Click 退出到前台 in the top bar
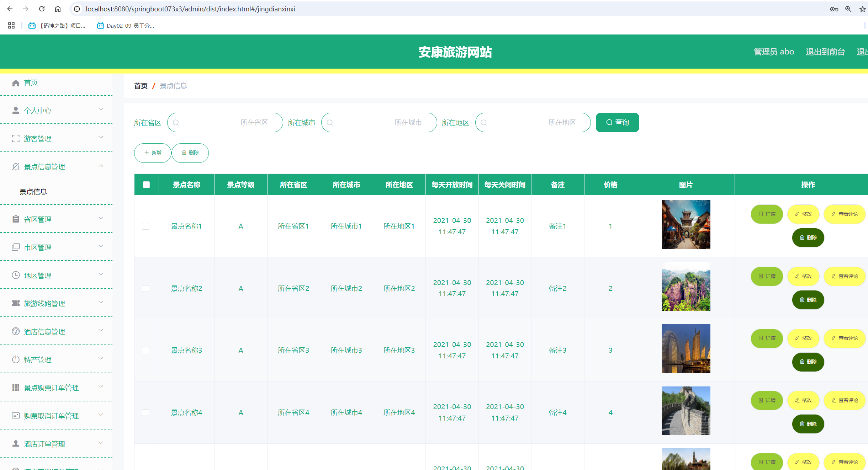The height and width of the screenshot is (470, 868). pos(826,52)
